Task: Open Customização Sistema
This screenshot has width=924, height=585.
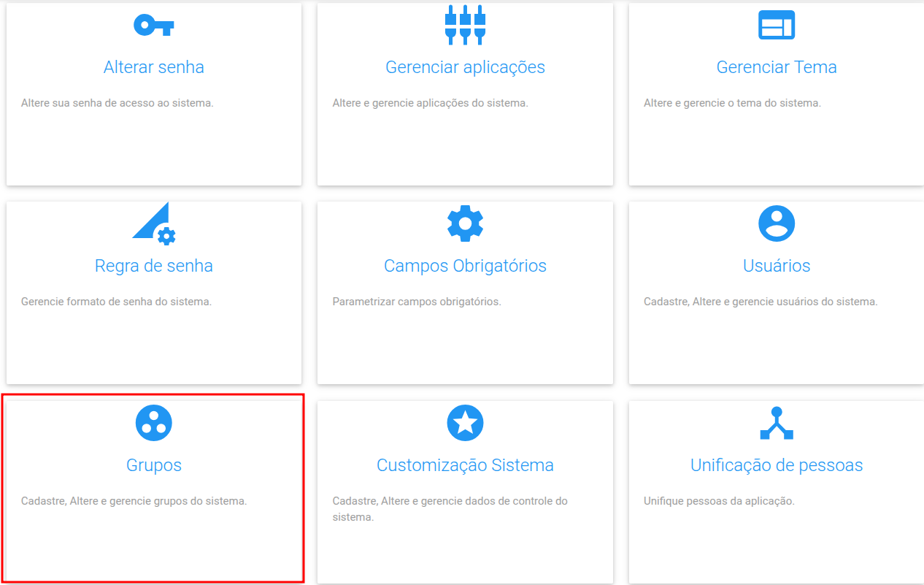Action: coord(465,464)
